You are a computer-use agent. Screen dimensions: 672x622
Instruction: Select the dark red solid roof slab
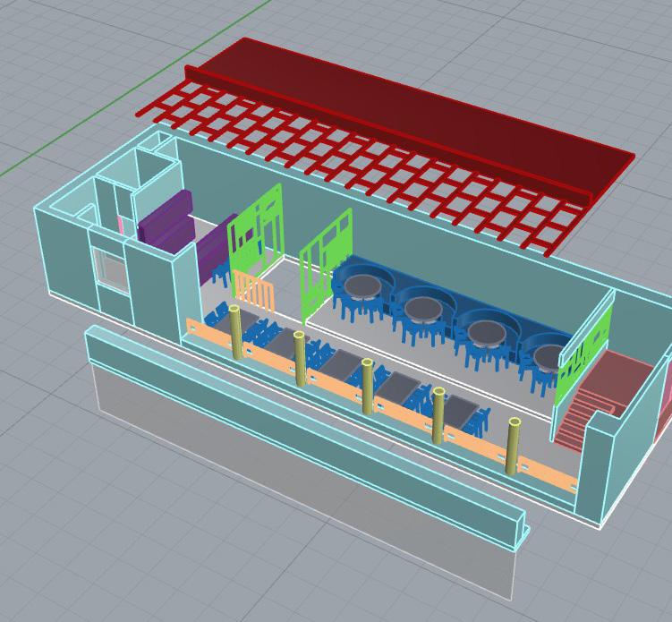point(412,120)
